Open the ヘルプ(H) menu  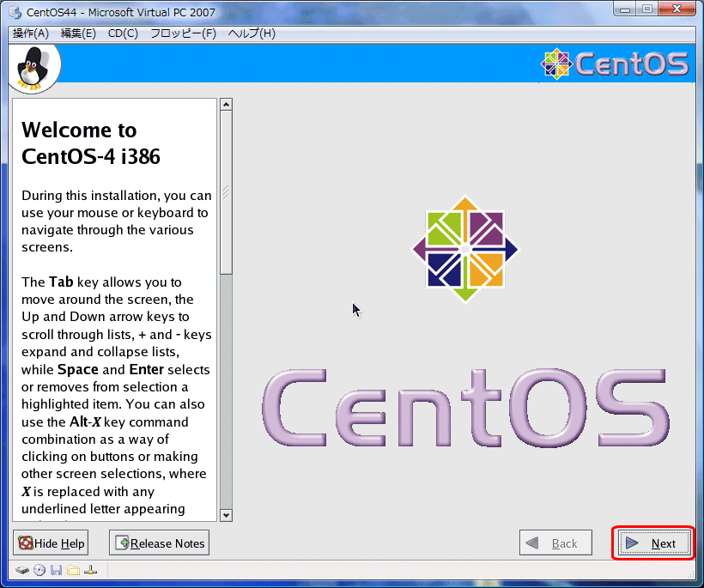pyautogui.click(x=252, y=33)
